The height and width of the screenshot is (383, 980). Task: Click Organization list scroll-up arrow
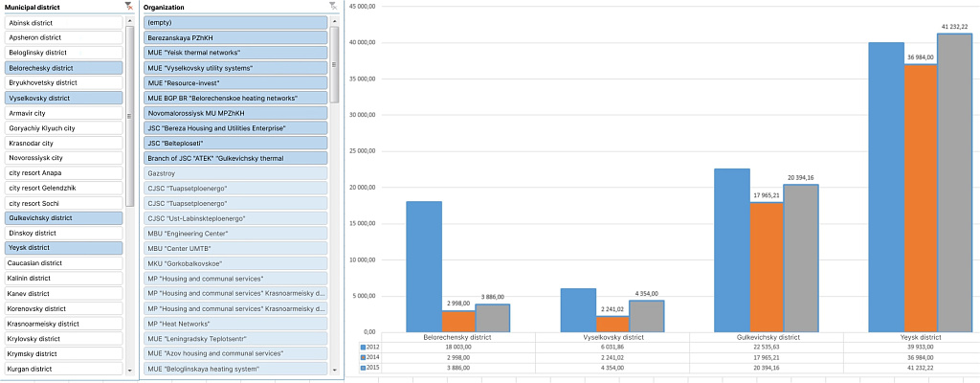tap(334, 20)
